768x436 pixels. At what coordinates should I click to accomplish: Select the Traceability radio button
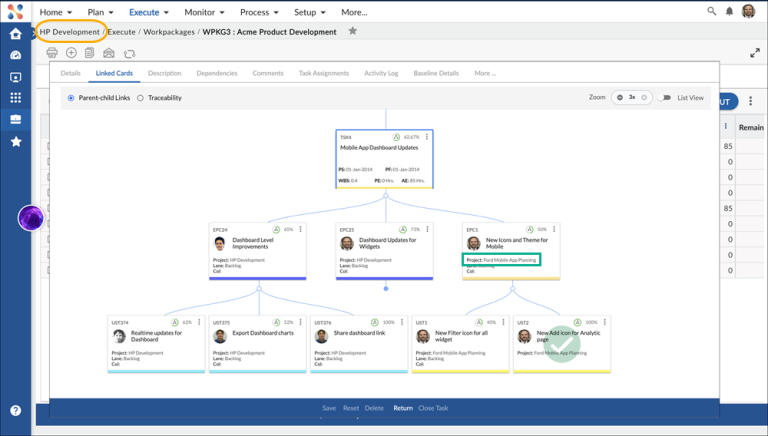pyautogui.click(x=140, y=98)
